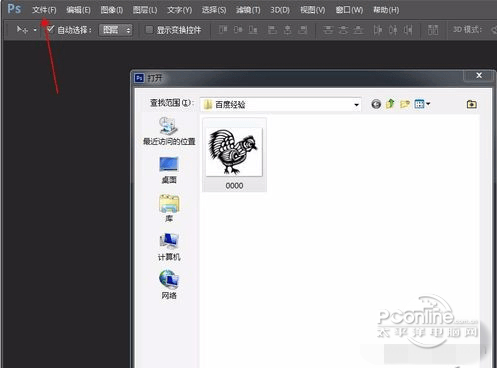The height and width of the screenshot is (368, 497).
Task: Click the go back arrow in Open dialog
Action: 376,104
